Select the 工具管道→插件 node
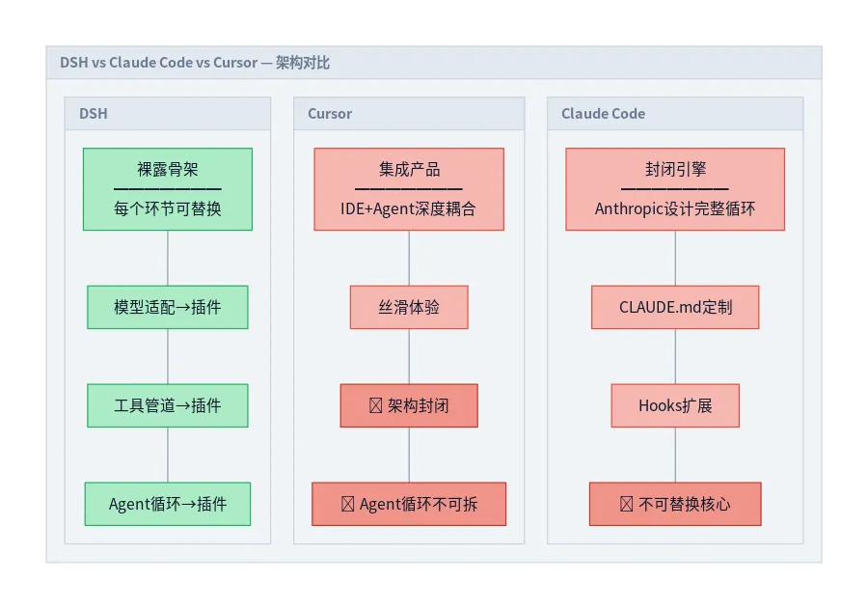This screenshot has width=868, height=609. pyautogui.click(x=168, y=405)
